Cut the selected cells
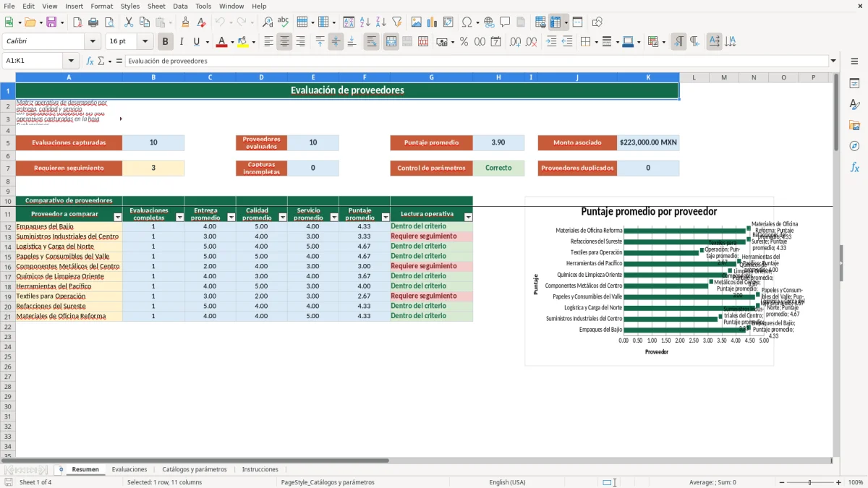 [128, 22]
